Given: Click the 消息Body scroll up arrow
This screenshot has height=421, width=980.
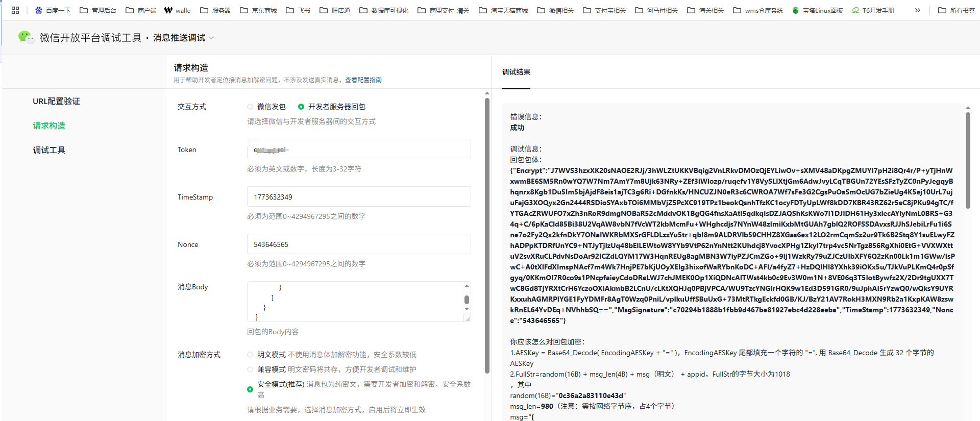Looking at the screenshot, I should tap(467, 286).
